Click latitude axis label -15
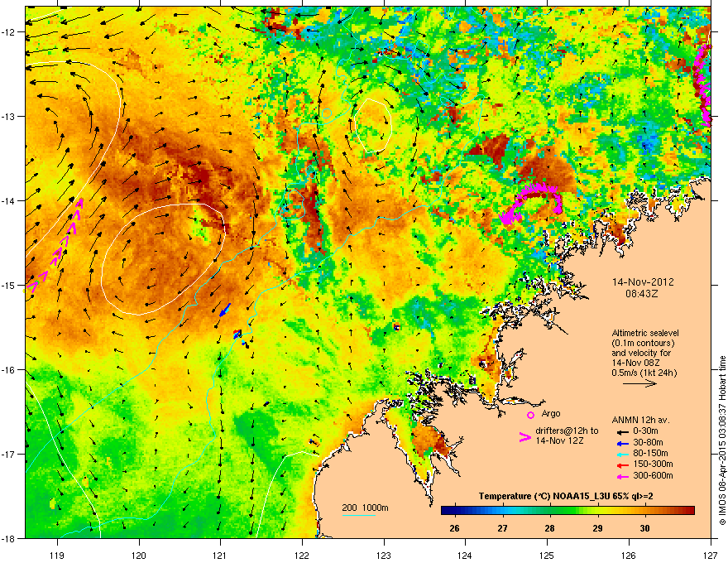 [x=9, y=285]
